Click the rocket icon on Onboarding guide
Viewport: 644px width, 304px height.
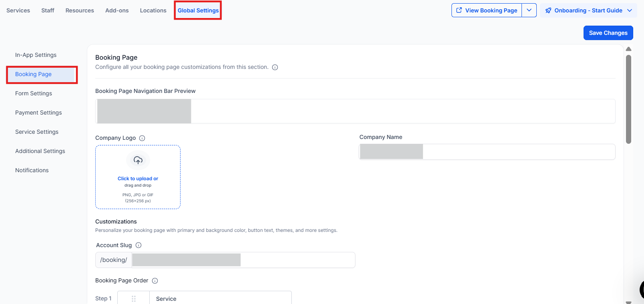pyautogui.click(x=548, y=10)
